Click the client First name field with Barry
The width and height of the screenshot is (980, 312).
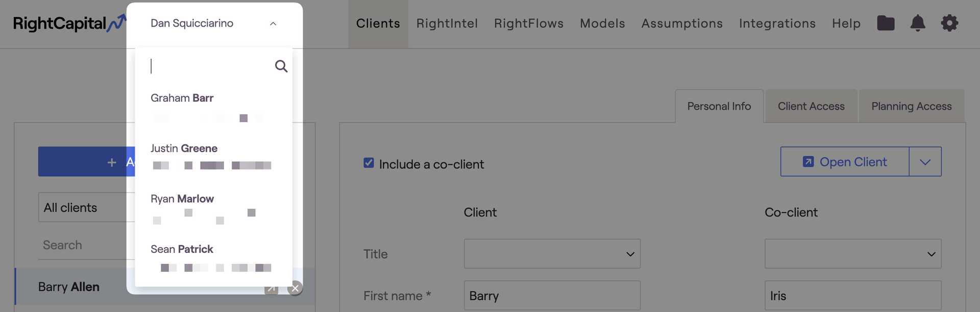click(552, 295)
